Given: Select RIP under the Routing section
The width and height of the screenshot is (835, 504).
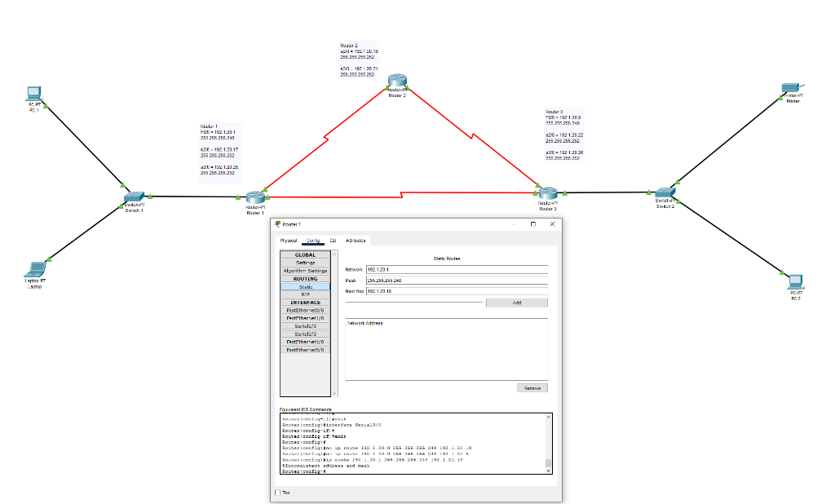Looking at the screenshot, I should (x=304, y=294).
